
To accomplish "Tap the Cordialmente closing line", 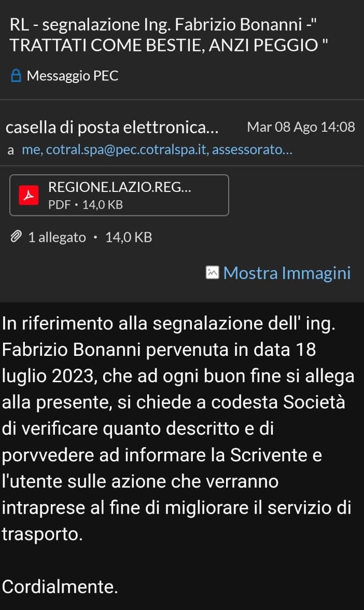I will coord(60,586).
